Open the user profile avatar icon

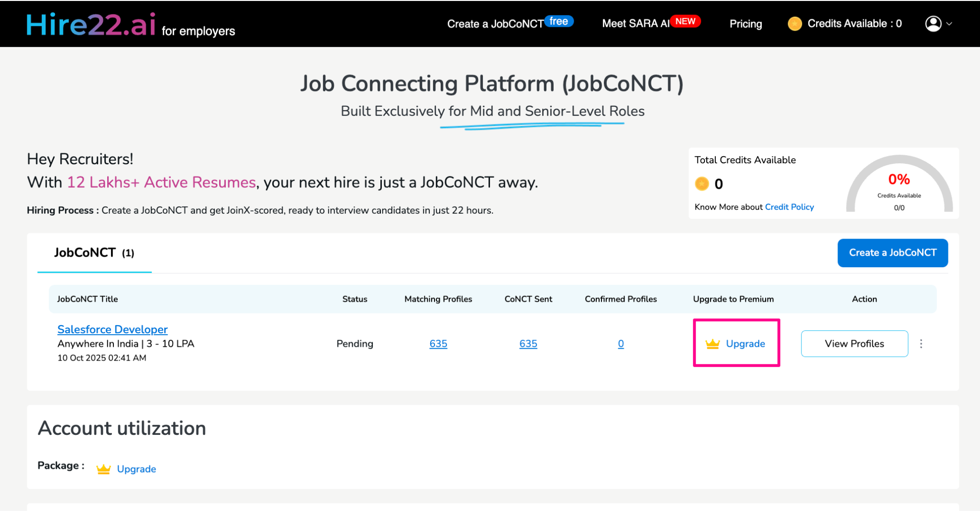coord(933,23)
